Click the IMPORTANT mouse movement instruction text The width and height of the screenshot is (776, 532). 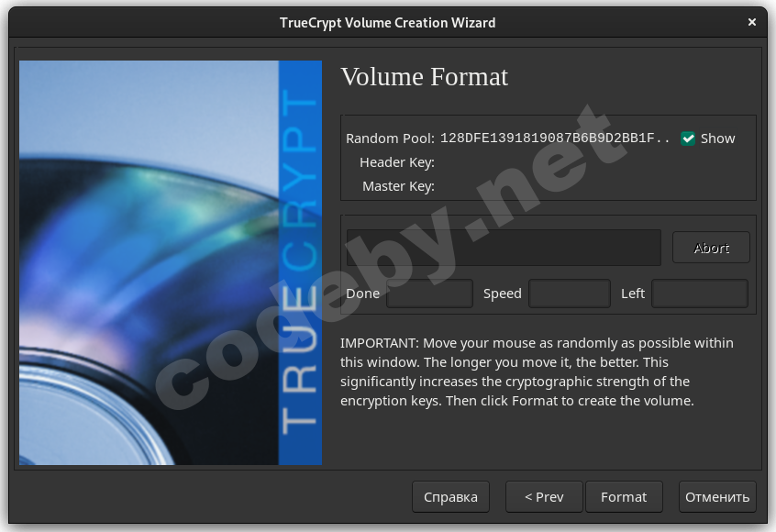[537, 371]
